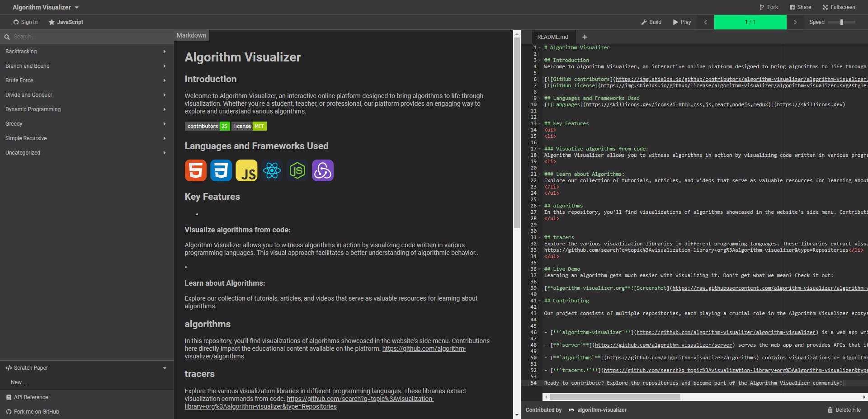The width and height of the screenshot is (868, 419).
Task: Expand the Simple Recursive category
Action: [x=87, y=138]
